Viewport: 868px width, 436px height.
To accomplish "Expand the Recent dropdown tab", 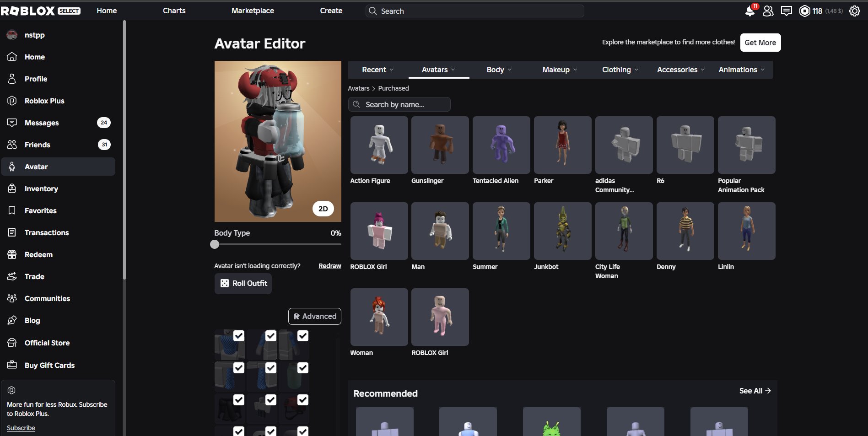I will pyautogui.click(x=377, y=70).
